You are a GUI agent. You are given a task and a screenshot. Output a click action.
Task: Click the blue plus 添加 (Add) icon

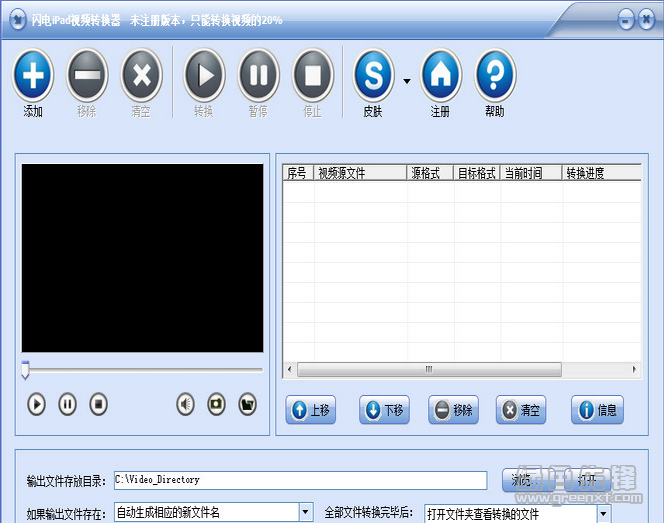[x=33, y=75]
